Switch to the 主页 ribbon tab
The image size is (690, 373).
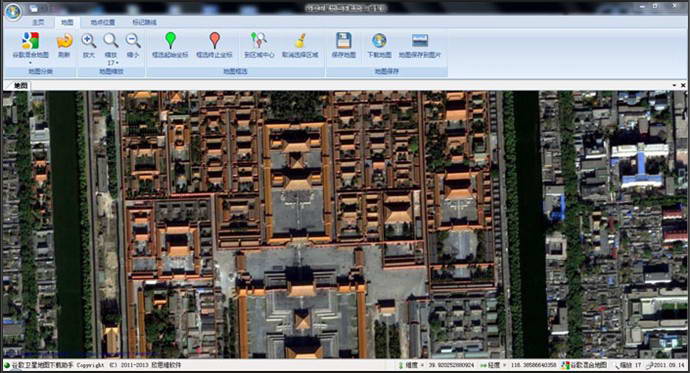pos(38,22)
